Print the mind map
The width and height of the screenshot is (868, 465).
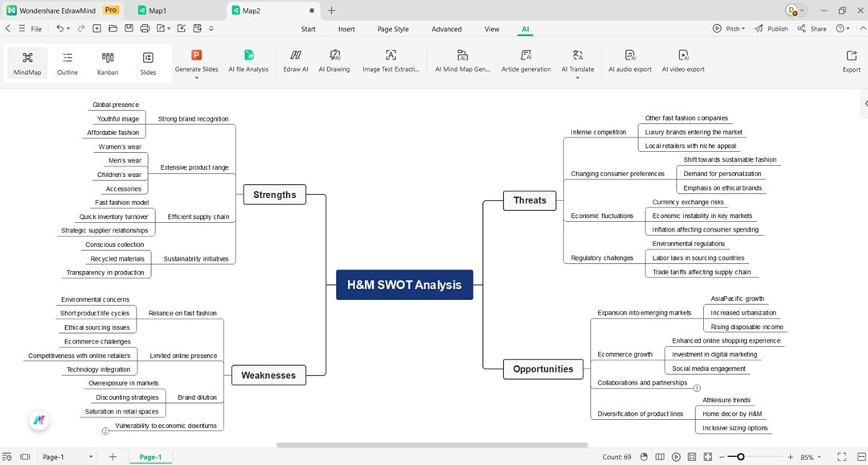[145, 29]
